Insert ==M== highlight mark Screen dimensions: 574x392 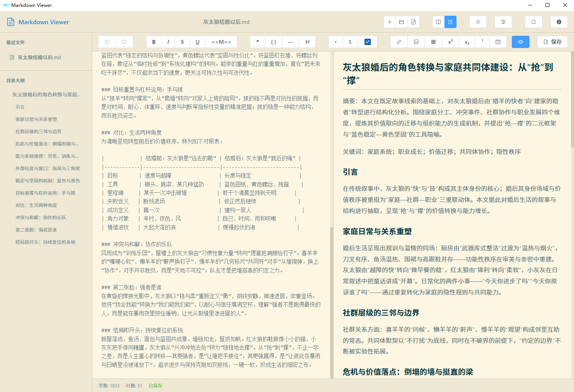pyautogui.click(x=222, y=42)
